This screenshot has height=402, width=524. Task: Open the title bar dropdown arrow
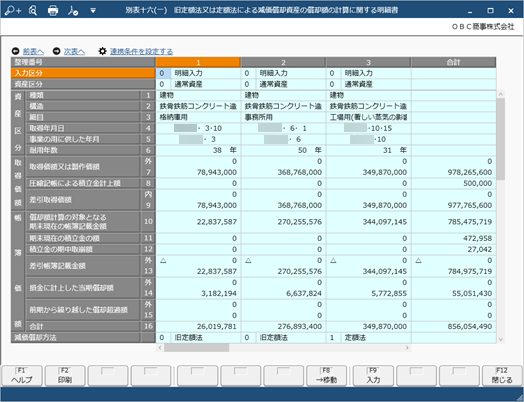(x=93, y=11)
